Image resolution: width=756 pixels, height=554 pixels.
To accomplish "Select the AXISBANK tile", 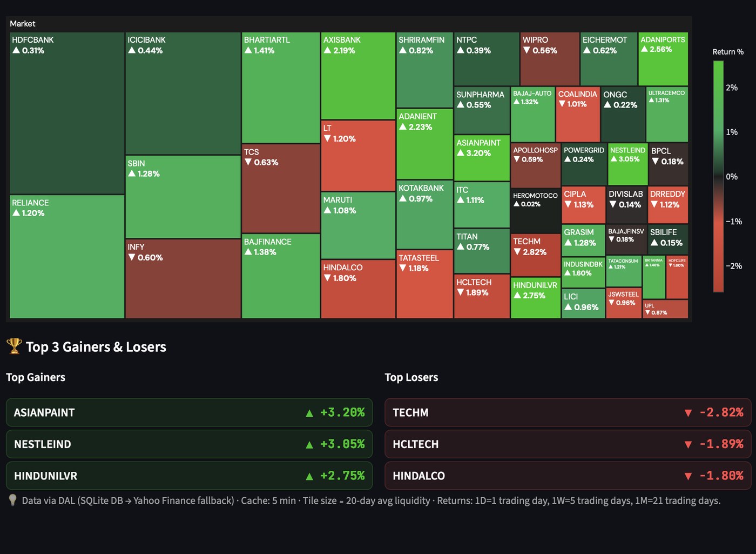I will click(x=358, y=76).
